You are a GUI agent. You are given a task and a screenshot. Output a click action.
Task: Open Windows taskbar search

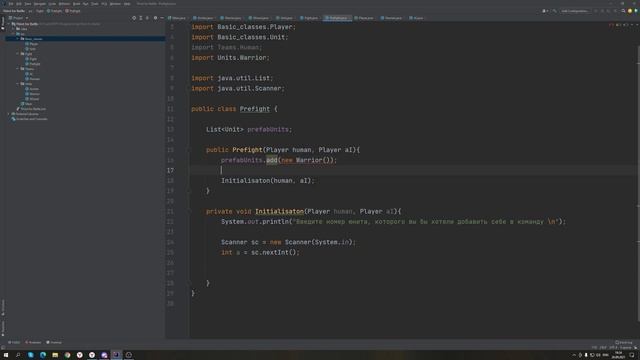18,355
